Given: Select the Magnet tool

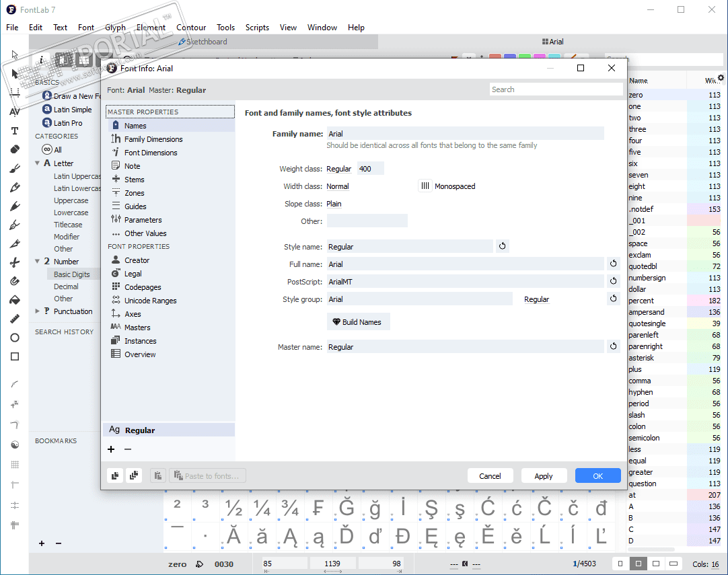Looking at the screenshot, I should click(x=14, y=280).
